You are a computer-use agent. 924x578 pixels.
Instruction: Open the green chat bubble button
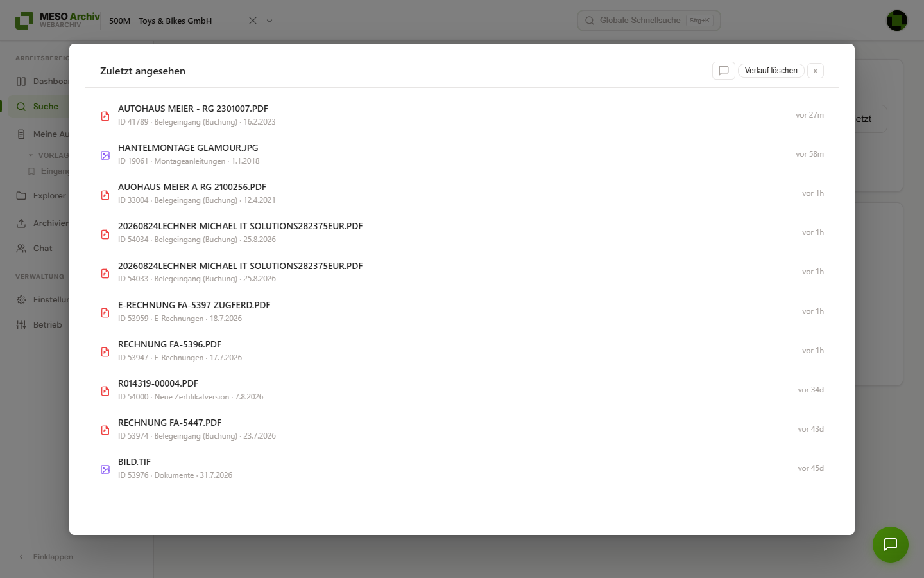coord(891,545)
